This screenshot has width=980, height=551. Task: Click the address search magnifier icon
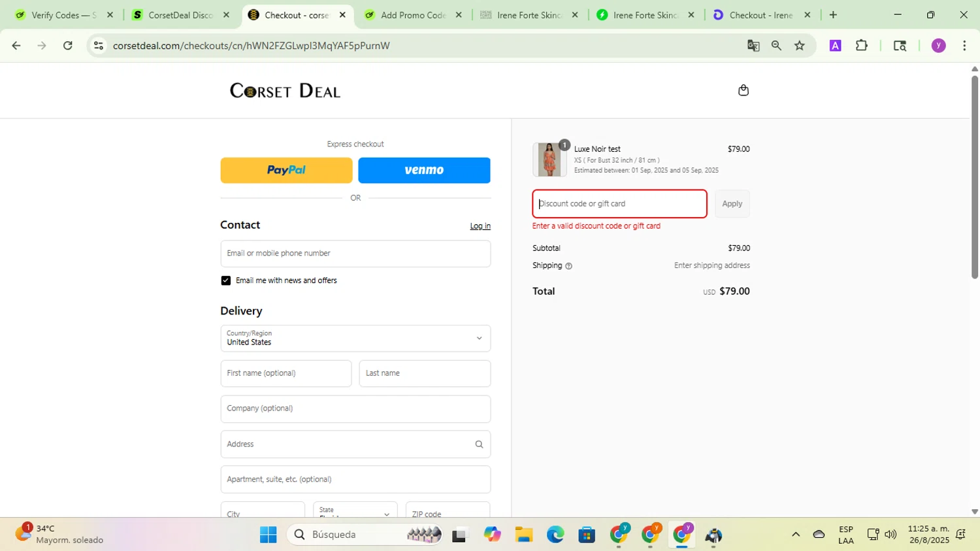pyautogui.click(x=479, y=444)
